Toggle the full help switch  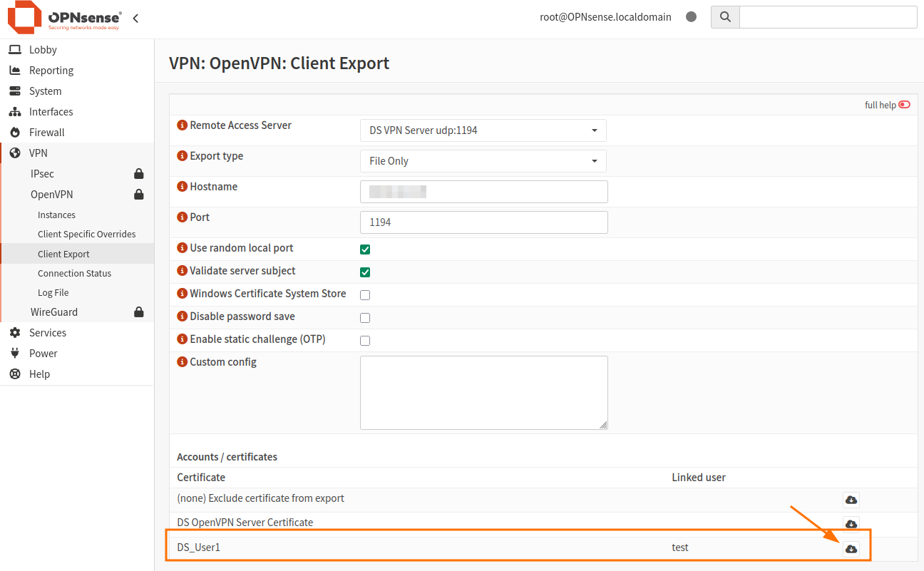904,104
